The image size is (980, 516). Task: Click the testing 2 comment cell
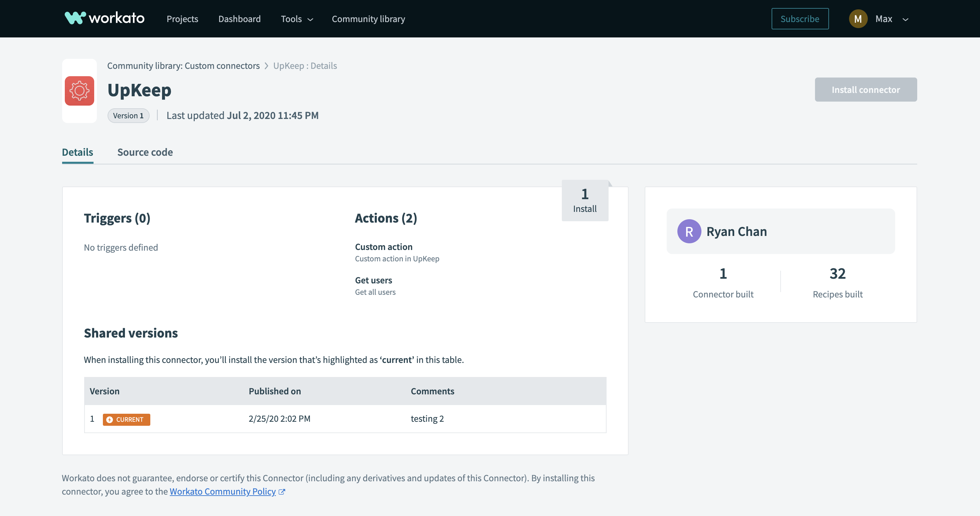click(x=427, y=419)
